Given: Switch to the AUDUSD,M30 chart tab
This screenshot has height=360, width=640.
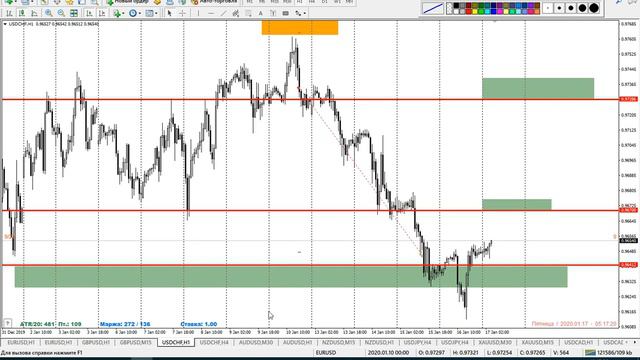Looking at the screenshot, I should coord(256,342).
